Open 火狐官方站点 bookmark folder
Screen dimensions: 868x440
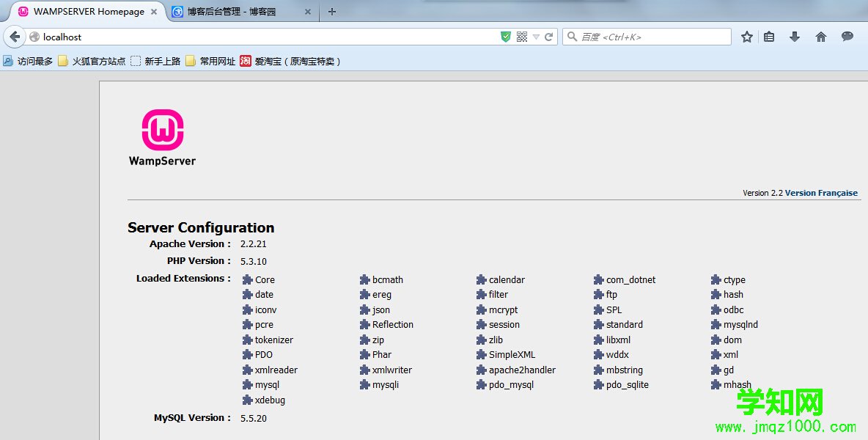[x=92, y=62]
